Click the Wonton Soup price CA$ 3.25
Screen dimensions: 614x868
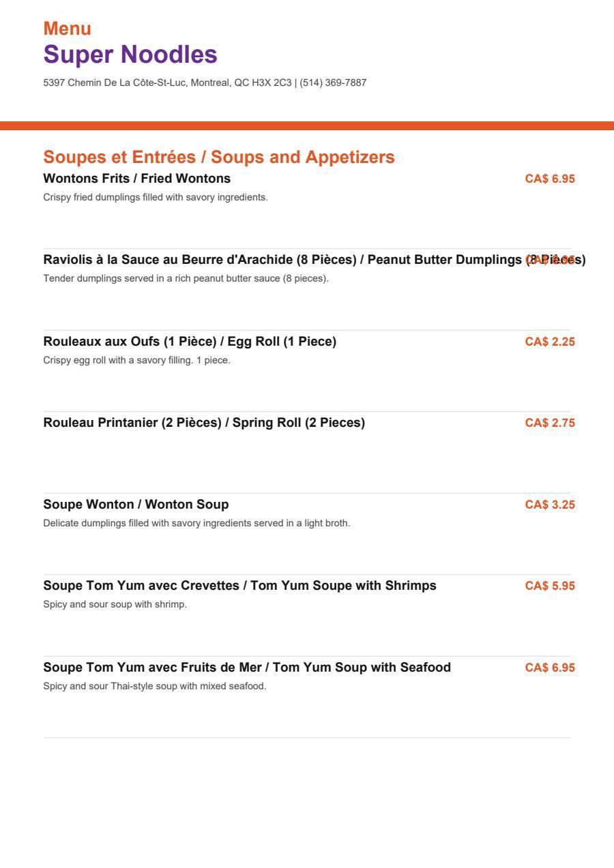click(550, 505)
